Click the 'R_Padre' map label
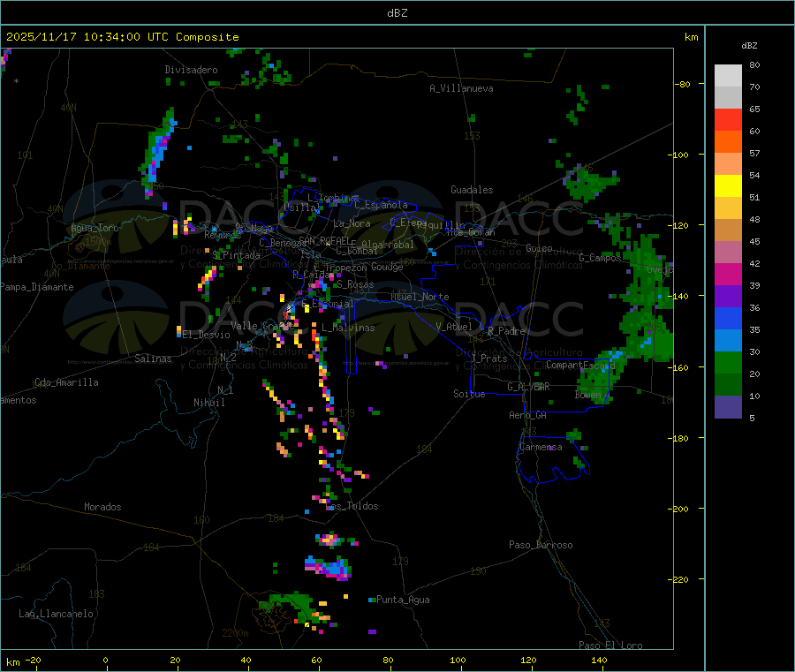Viewport: 795px width, 672px height. coord(506,331)
